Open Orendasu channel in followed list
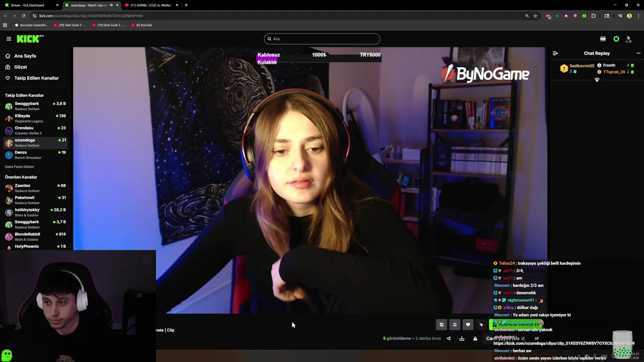The width and height of the screenshot is (644, 362). point(35,130)
